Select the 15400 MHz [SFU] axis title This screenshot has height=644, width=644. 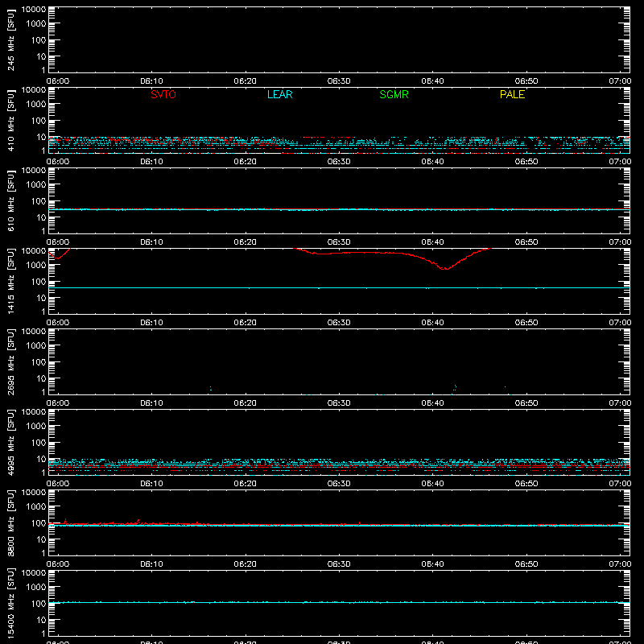[x=10, y=603]
